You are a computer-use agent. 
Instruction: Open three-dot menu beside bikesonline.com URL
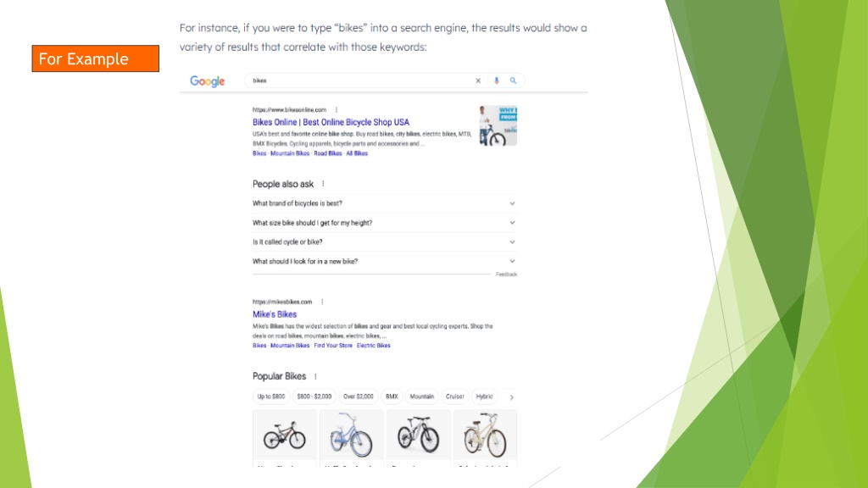pos(336,109)
